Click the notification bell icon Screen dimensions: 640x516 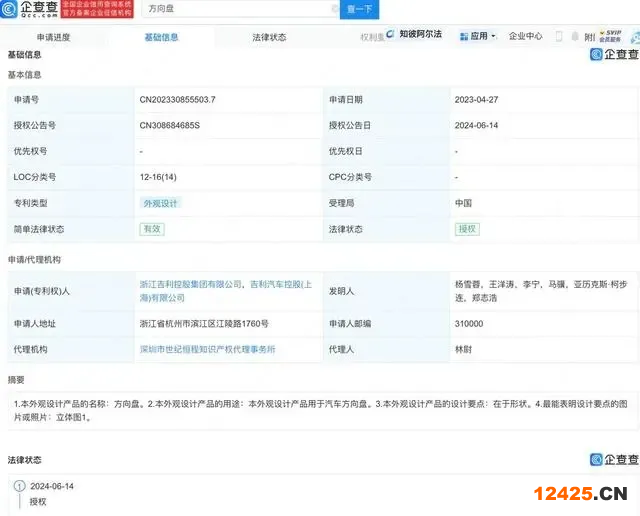point(575,36)
